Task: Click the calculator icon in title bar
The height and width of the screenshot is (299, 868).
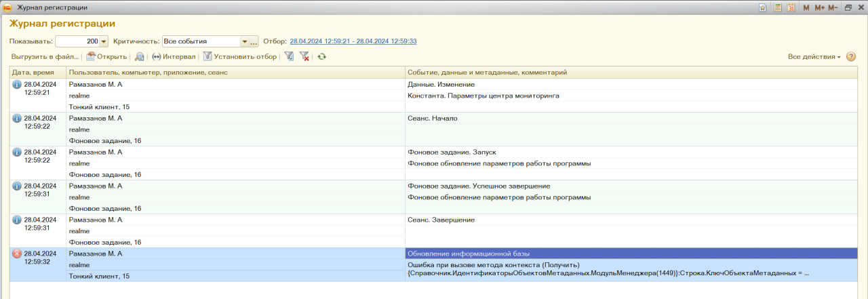Action: 778,7
